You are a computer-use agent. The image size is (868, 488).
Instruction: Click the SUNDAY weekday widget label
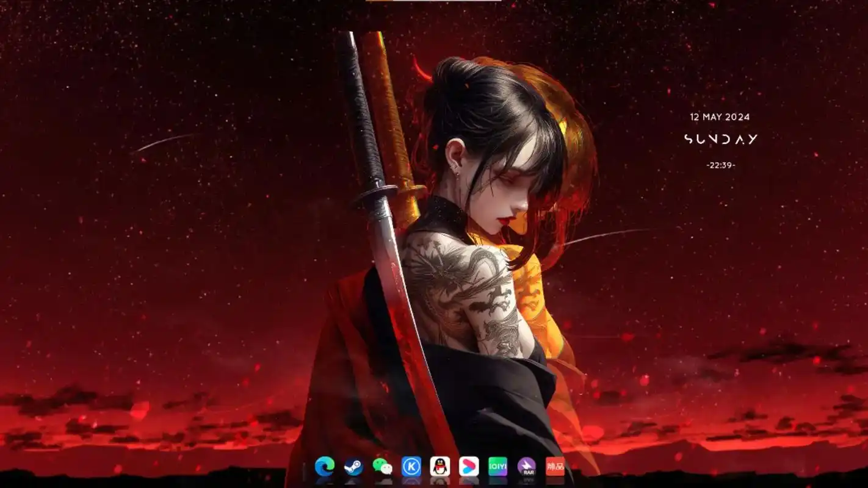point(720,139)
